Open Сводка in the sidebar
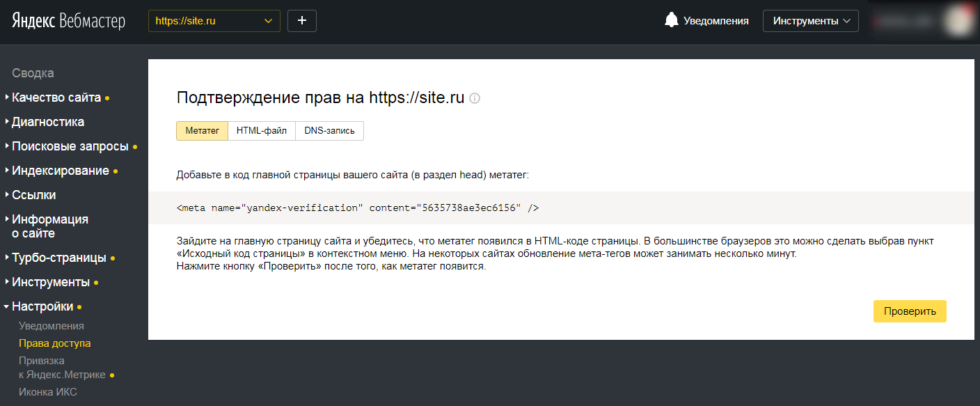This screenshot has height=406, width=980. click(x=33, y=73)
